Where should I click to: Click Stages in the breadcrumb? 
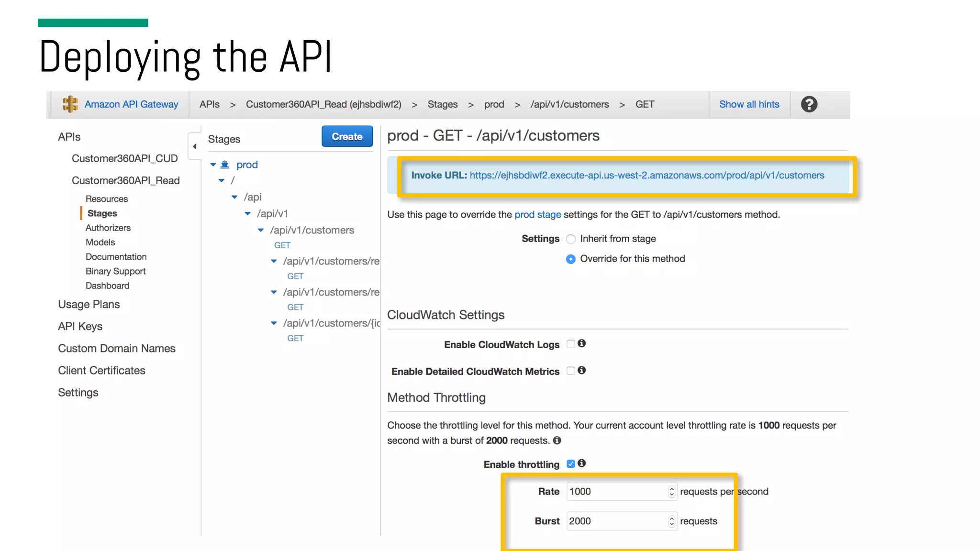(443, 104)
